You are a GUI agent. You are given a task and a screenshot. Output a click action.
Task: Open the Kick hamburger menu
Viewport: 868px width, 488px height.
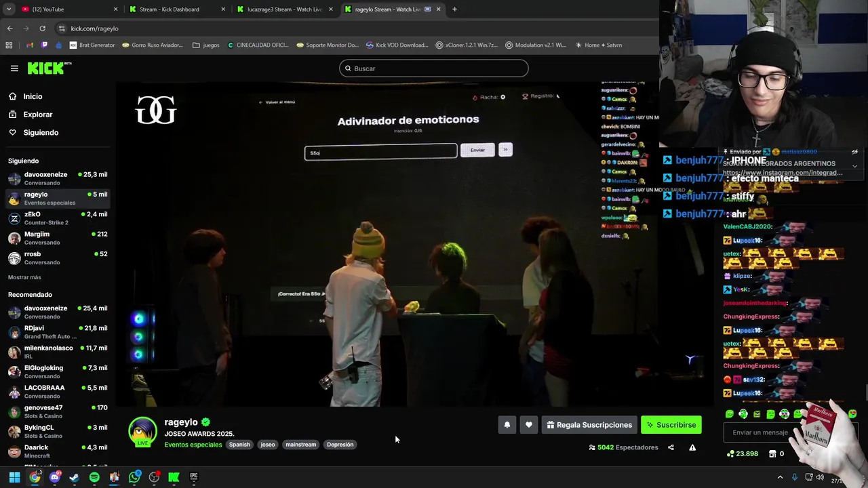tap(14, 68)
